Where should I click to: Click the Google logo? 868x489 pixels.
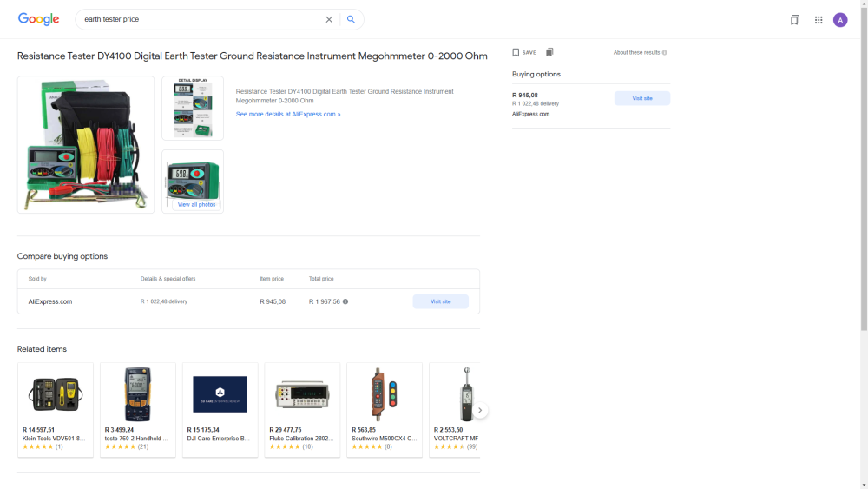(38, 19)
